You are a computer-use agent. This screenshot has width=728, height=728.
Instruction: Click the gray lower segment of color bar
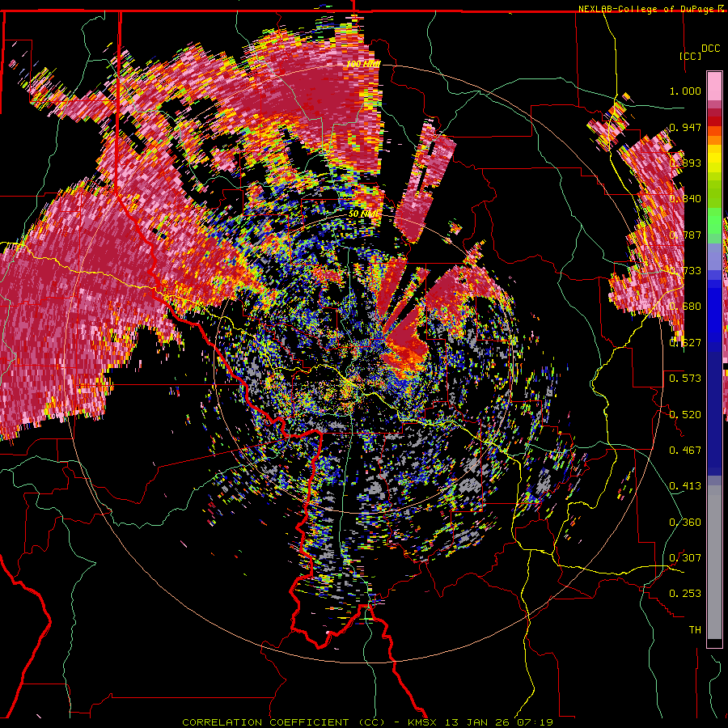pos(714,562)
